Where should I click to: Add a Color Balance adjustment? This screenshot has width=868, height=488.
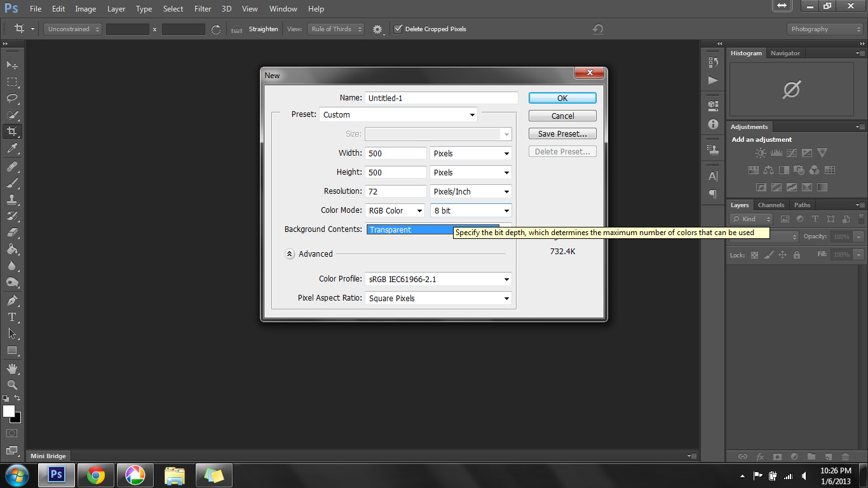769,170
